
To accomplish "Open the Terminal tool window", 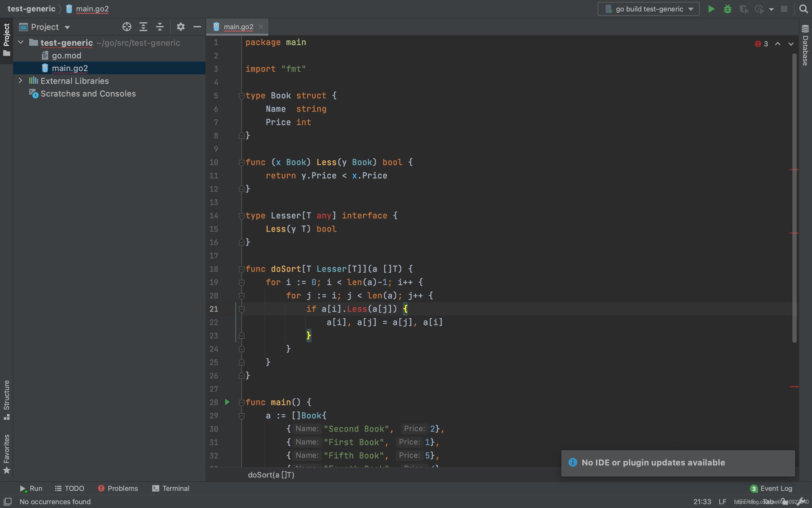I will [x=171, y=488].
